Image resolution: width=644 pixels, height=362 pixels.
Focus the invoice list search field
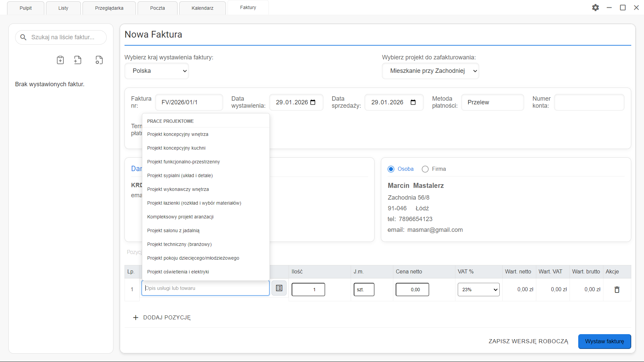(x=63, y=37)
